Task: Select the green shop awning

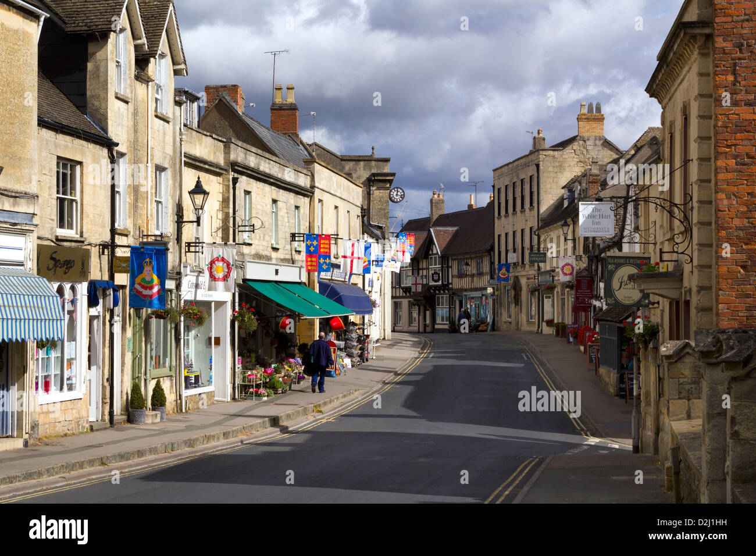Action: click(299, 298)
